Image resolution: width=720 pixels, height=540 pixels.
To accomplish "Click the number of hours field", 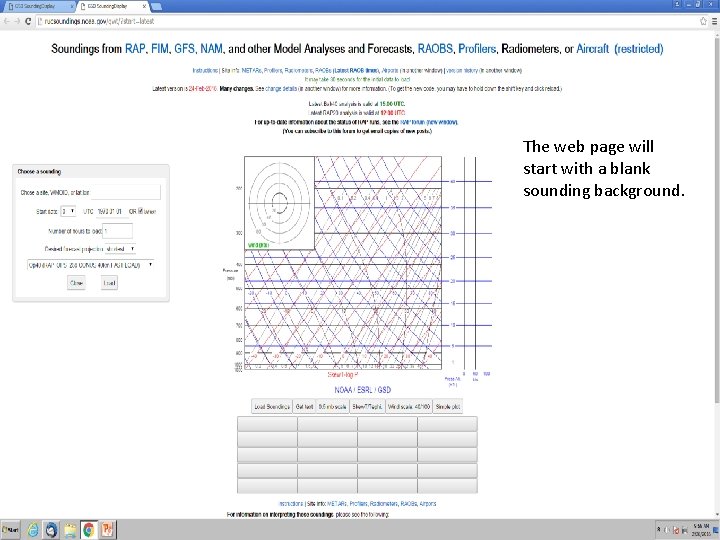I will pos(118,231).
